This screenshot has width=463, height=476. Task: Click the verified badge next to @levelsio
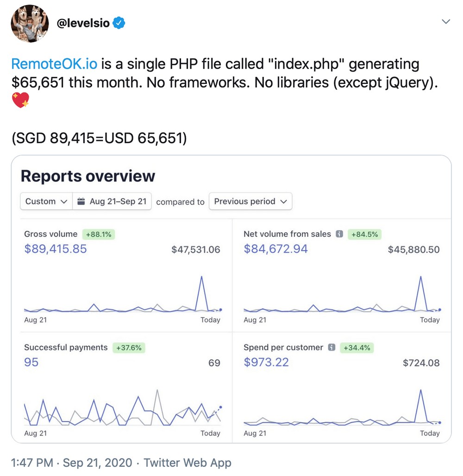[120, 21]
